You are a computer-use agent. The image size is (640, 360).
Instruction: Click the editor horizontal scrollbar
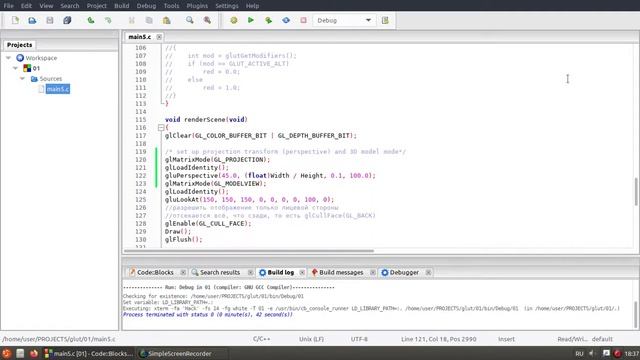tap(249, 251)
